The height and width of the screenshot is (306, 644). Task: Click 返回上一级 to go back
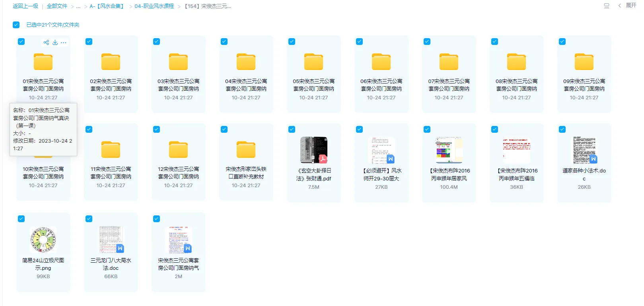[x=25, y=6]
